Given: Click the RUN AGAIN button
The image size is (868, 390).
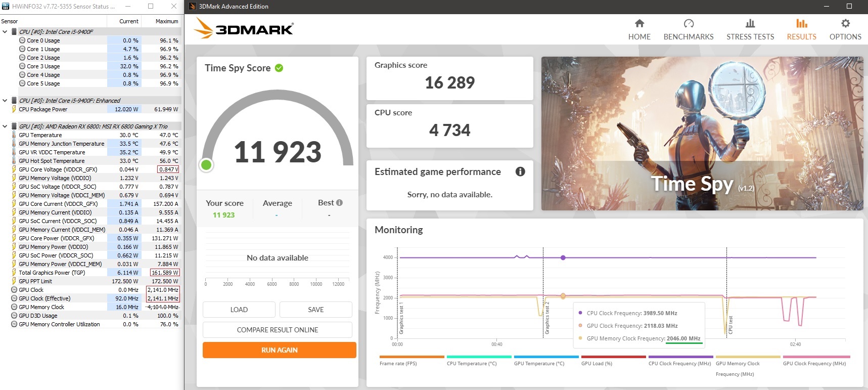Looking at the screenshot, I should pyautogui.click(x=280, y=350).
